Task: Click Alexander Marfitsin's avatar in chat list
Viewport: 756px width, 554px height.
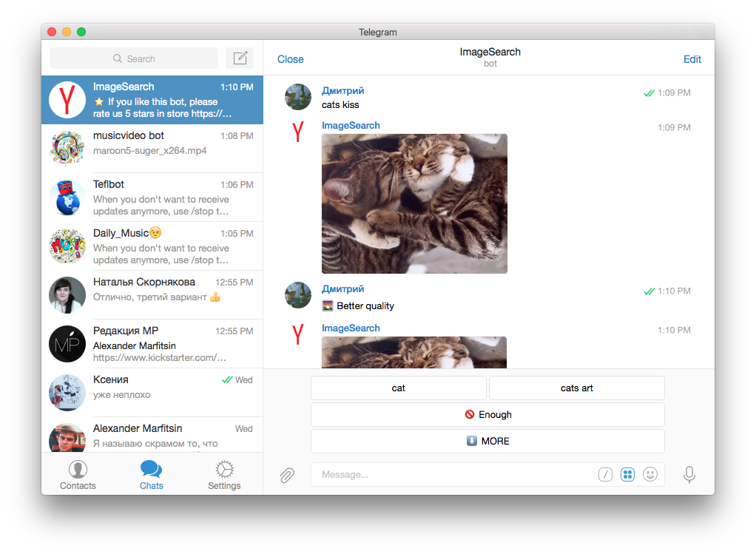Action: pyautogui.click(x=67, y=438)
